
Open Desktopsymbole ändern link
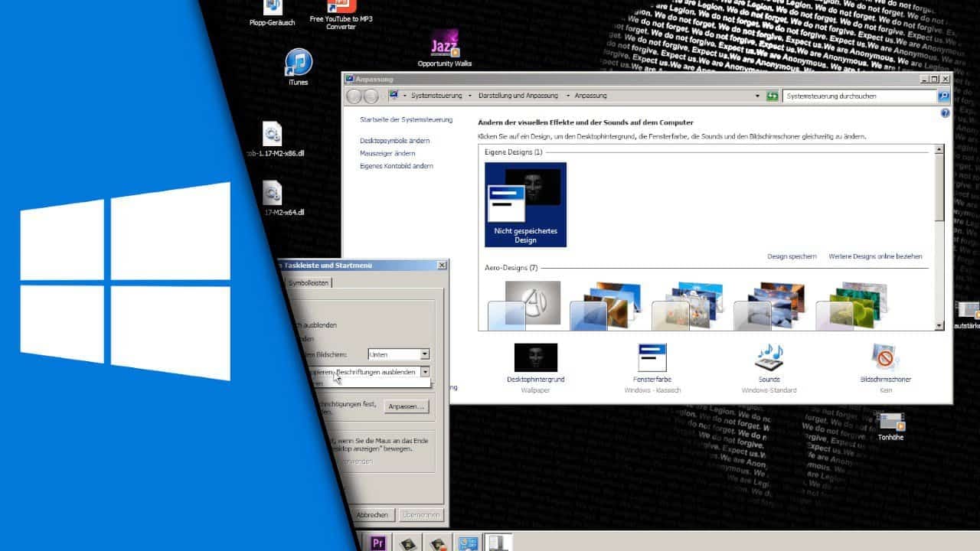(x=394, y=141)
